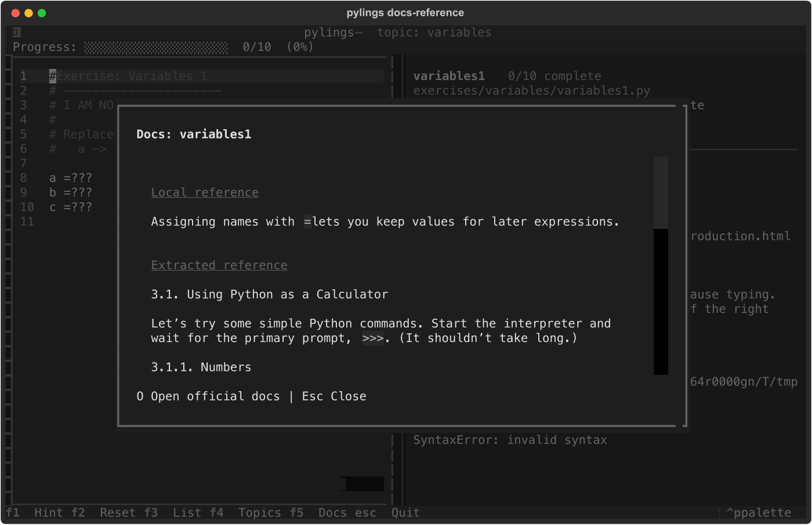The image size is (812, 525).
Task: Click the paragraph starting 'Let's try some simple'
Action: pos(381,331)
